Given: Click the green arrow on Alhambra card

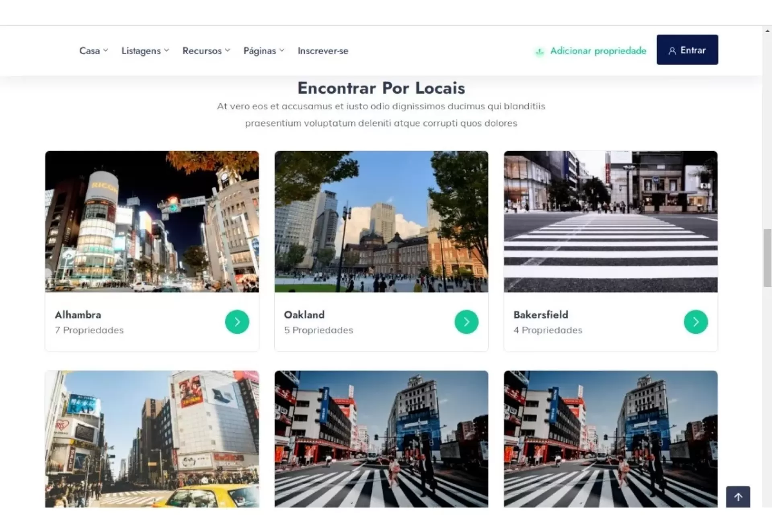Looking at the screenshot, I should (237, 322).
